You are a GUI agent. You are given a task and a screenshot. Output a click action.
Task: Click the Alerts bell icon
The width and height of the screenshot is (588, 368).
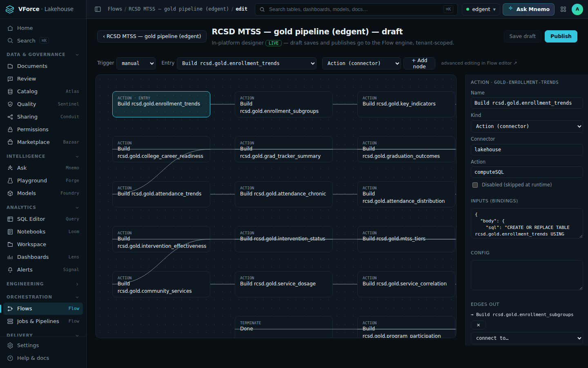click(10, 270)
